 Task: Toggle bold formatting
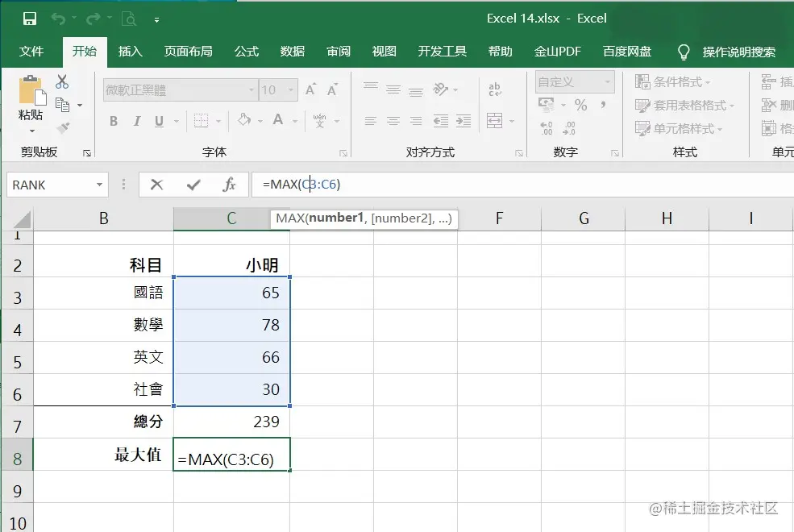(114, 121)
